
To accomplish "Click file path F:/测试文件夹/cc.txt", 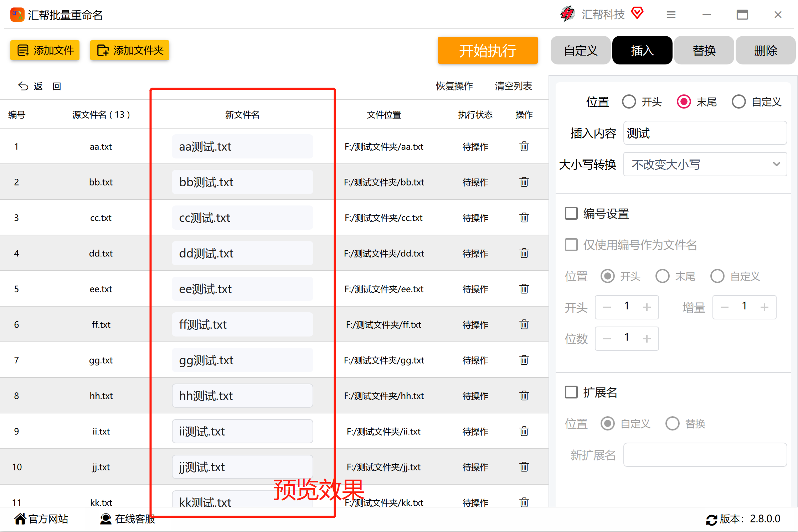I will point(383,218).
